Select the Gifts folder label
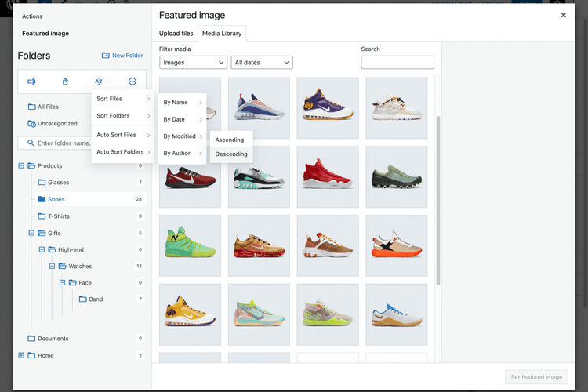Screen dimensions: 588x392 coord(54,233)
